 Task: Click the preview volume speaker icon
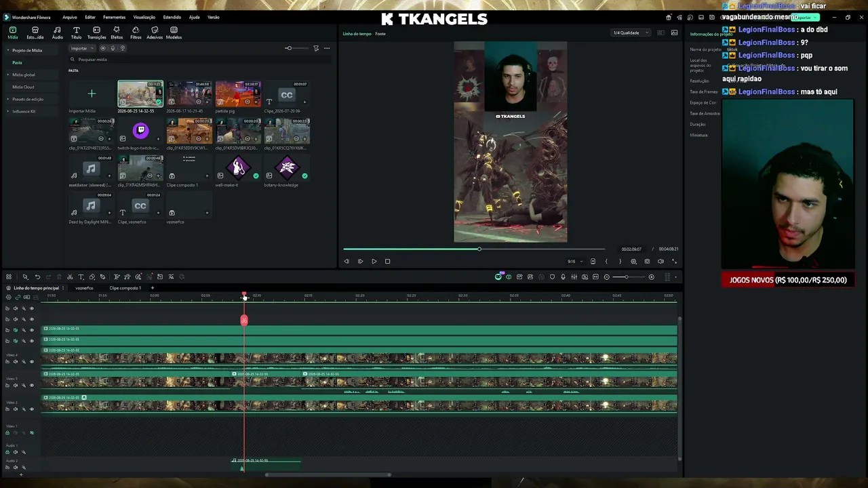pyautogui.click(x=660, y=261)
